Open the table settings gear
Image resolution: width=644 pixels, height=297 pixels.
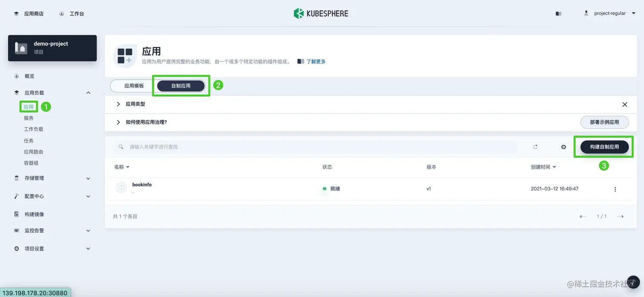click(x=563, y=147)
